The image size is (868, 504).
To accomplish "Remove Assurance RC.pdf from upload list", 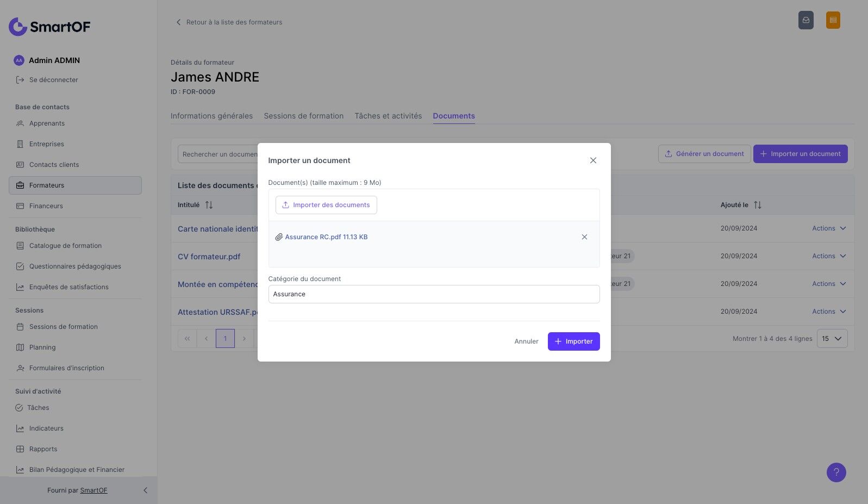I will 584,237.
